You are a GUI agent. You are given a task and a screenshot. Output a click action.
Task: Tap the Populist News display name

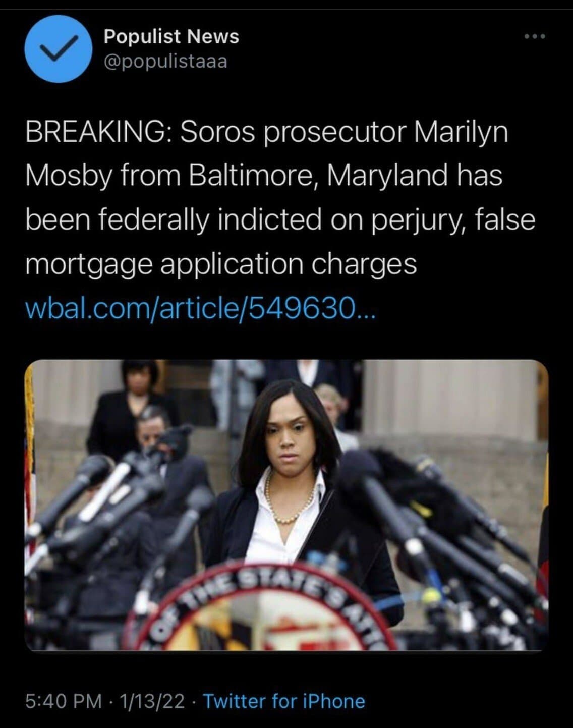click(x=171, y=36)
